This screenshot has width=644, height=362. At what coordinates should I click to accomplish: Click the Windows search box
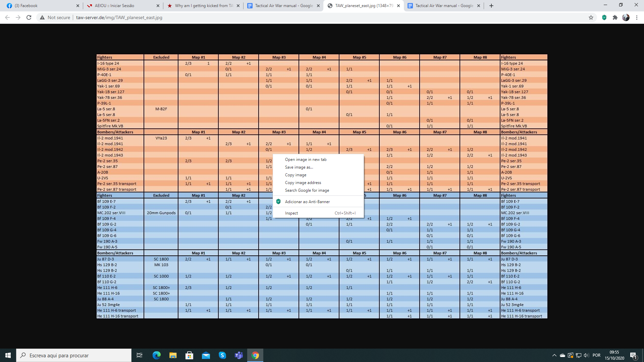pos(74,355)
